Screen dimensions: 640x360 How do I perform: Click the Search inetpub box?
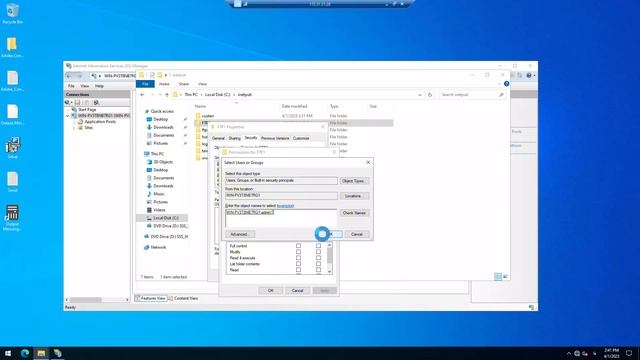[472, 95]
